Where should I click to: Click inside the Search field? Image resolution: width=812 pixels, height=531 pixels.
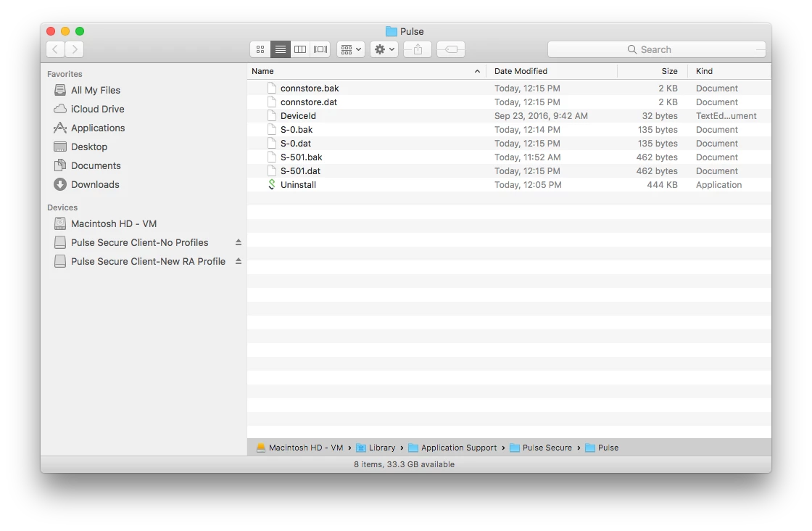(657, 49)
